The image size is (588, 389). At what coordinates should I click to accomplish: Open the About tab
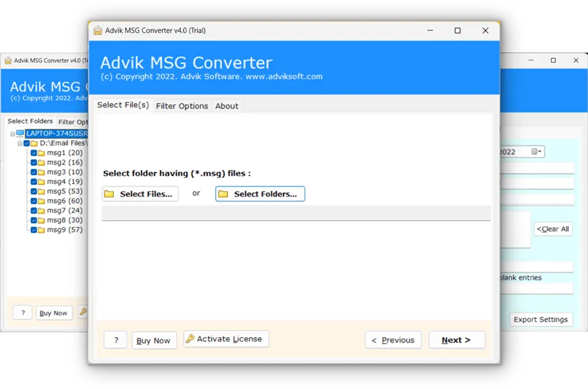coord(227,106)
